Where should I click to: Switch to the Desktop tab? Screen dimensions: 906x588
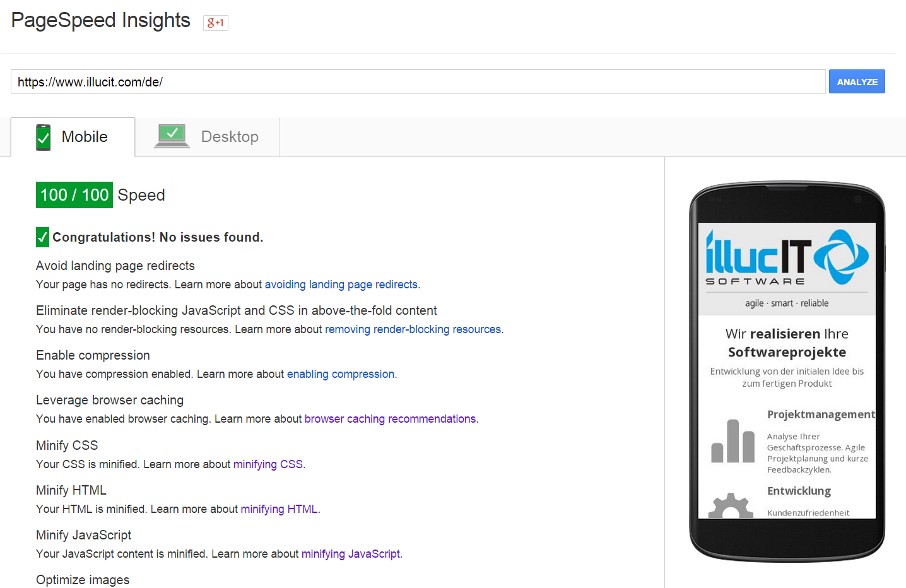pyautogui.click(x=208, y=137)
